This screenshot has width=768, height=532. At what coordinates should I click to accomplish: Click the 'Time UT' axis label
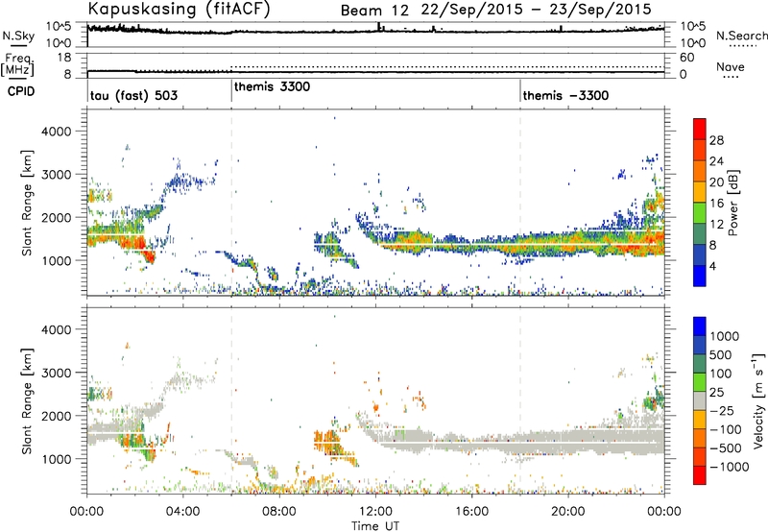point(375,525)
